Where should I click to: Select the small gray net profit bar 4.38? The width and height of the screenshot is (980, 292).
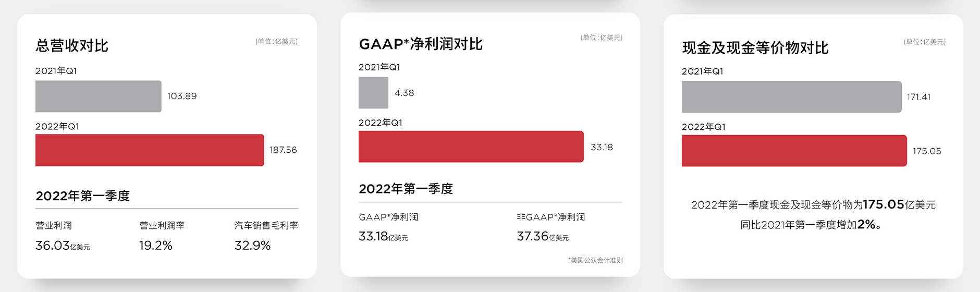[373, 93]
